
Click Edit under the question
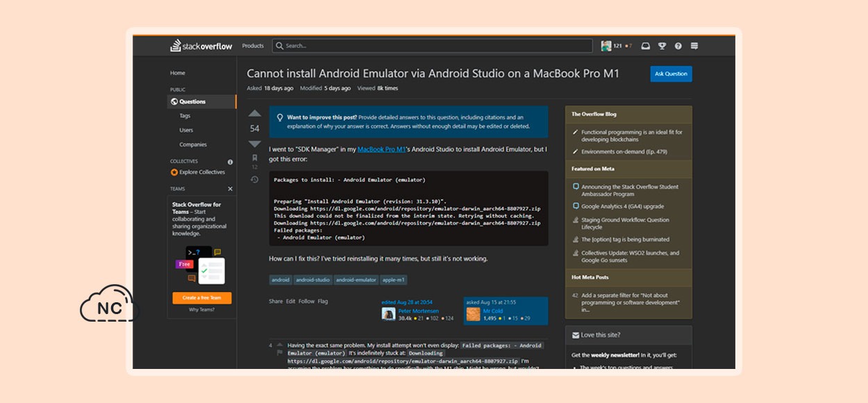pos(291,302)
